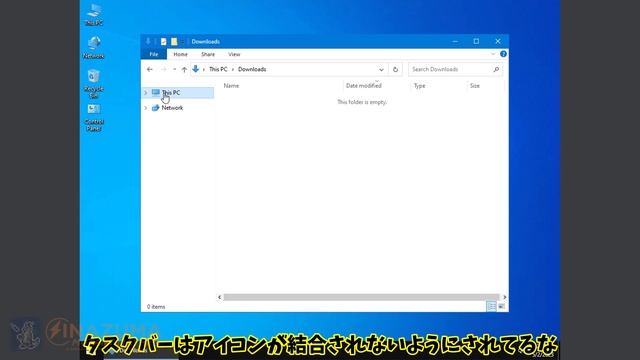Screen dimensions: 640x360
Task: Open the Home ribbon tab
Action: click(x=180, y=54)
